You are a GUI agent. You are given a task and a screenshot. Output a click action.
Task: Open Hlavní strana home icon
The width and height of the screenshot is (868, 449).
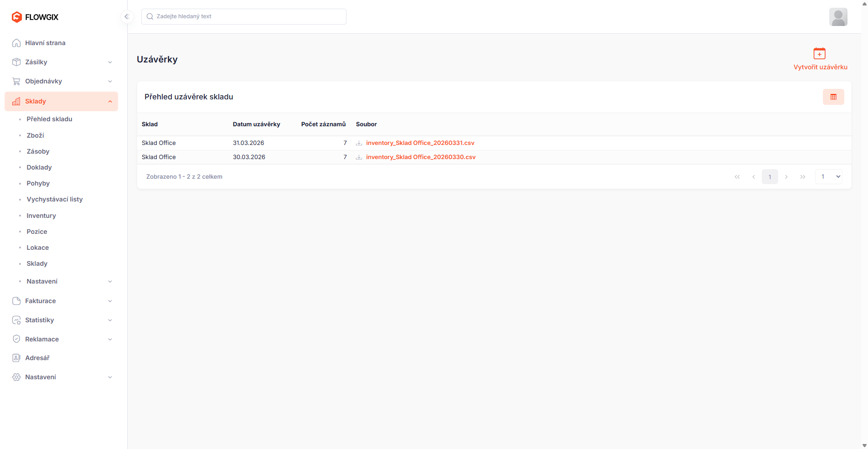tap(16, 43)
